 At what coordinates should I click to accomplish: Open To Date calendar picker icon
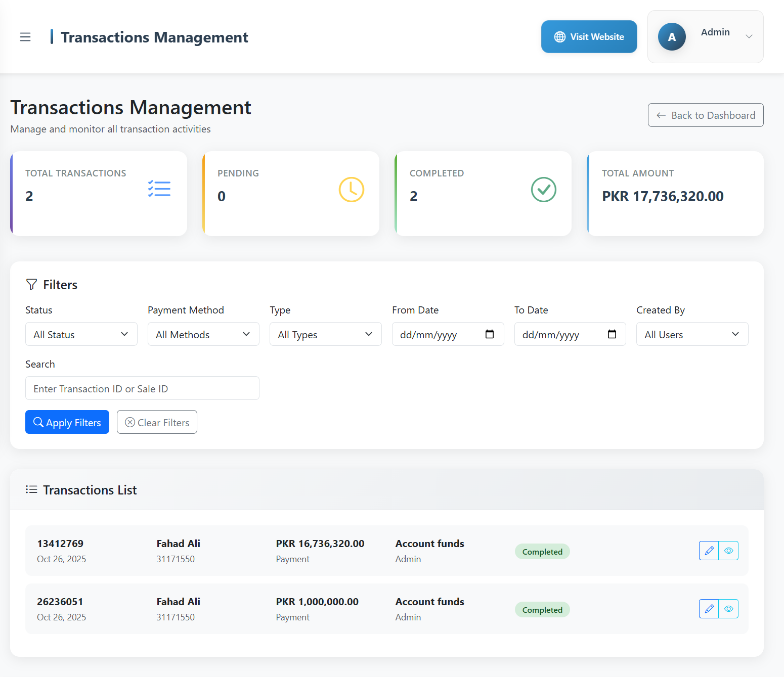point(612,334)
